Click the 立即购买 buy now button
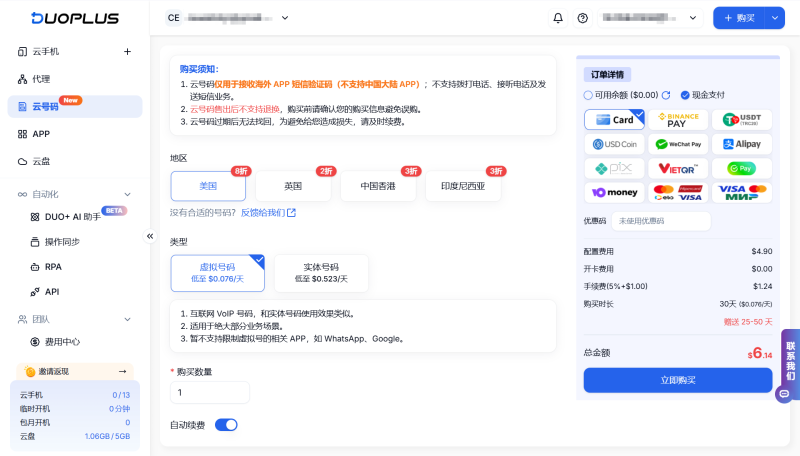800x456 pixels. [x=677, y=380]
